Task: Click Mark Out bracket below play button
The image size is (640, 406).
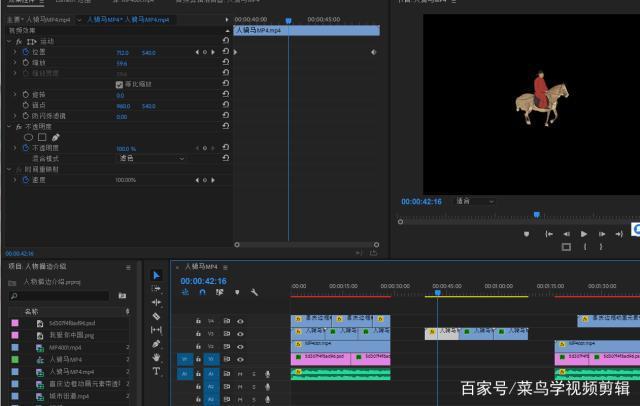Action: coord(601,247)
